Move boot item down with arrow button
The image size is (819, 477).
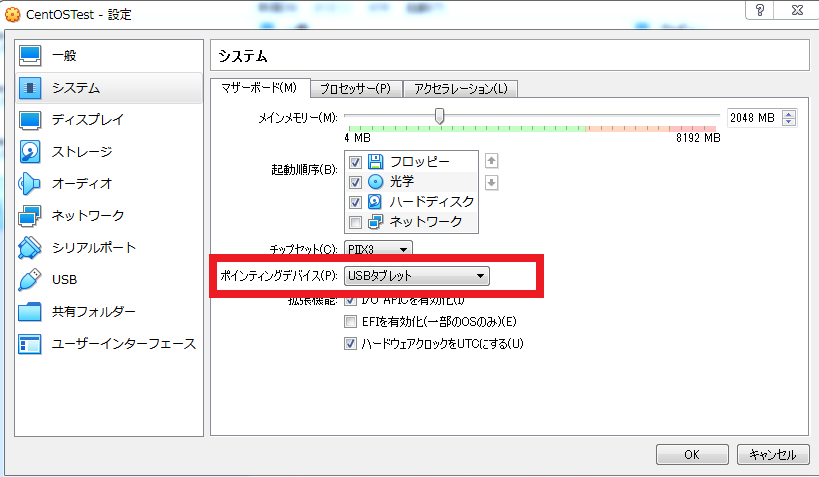click(491, 183)
